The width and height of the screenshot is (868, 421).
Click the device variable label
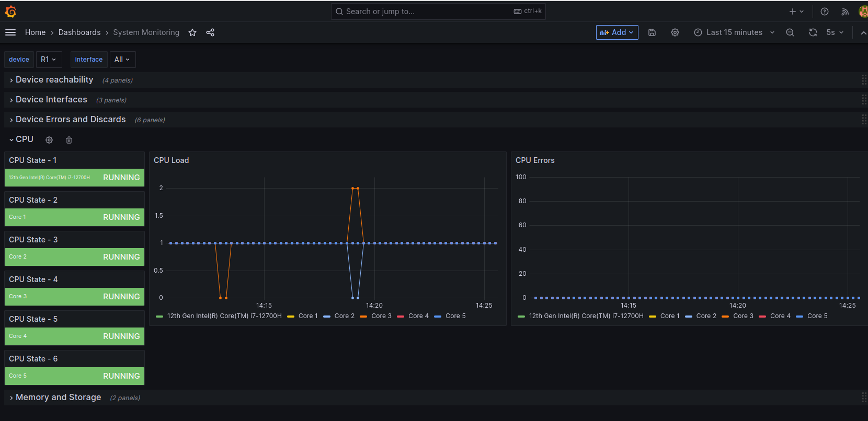tap(19, 60)
